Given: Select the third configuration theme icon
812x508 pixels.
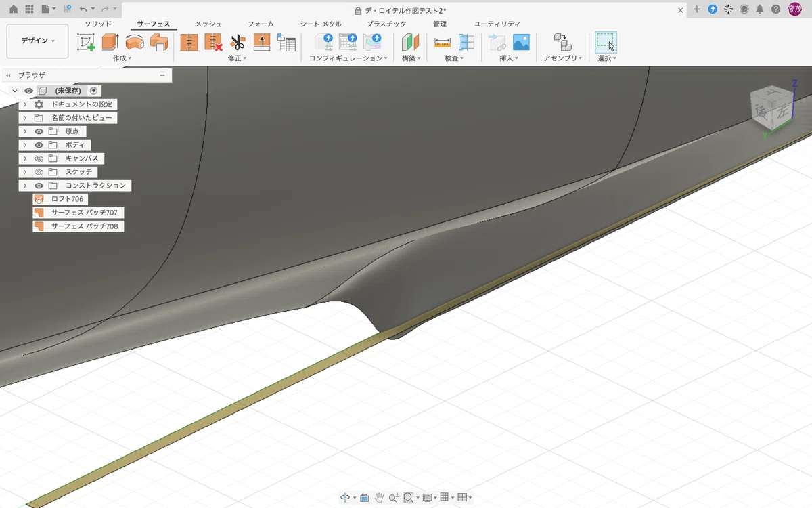Looking at the screenshot, I should click(372, 43).
